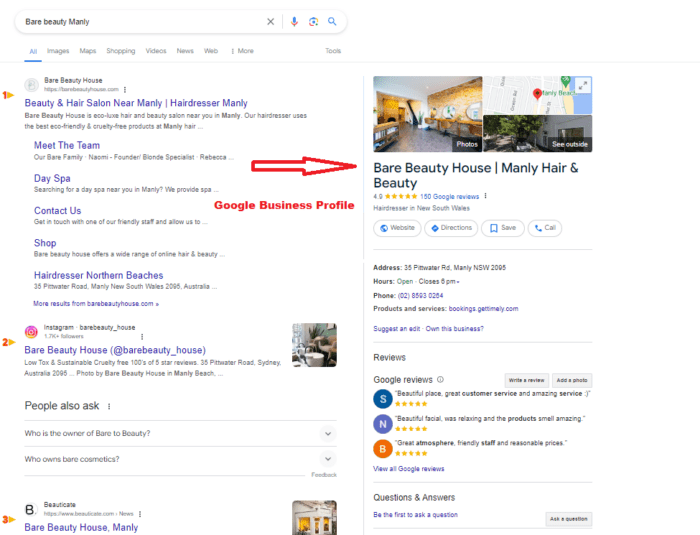Start voice search with the microphone icon
Viewport: 700px width, 535px height.
tap(294, 21)
